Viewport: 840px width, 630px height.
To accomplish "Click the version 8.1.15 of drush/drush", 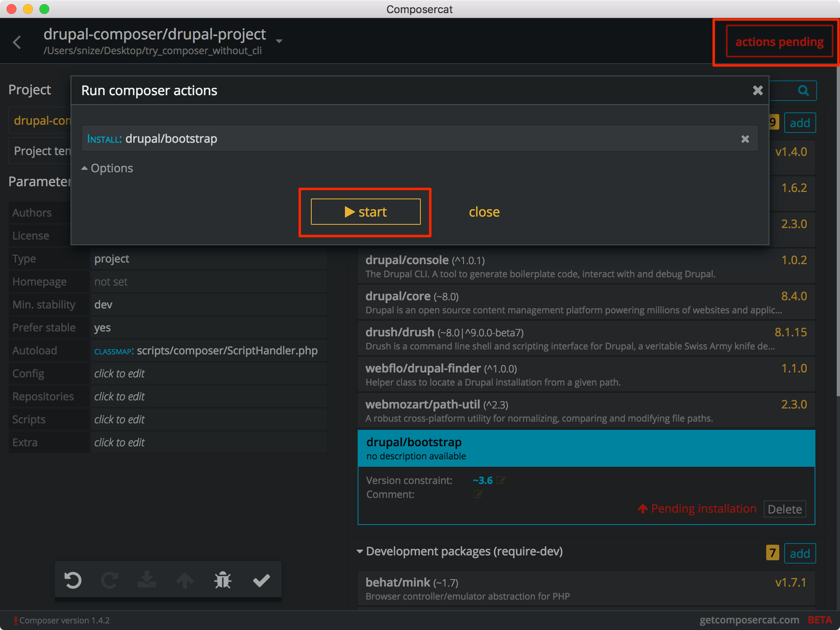I will pos(790,332).
